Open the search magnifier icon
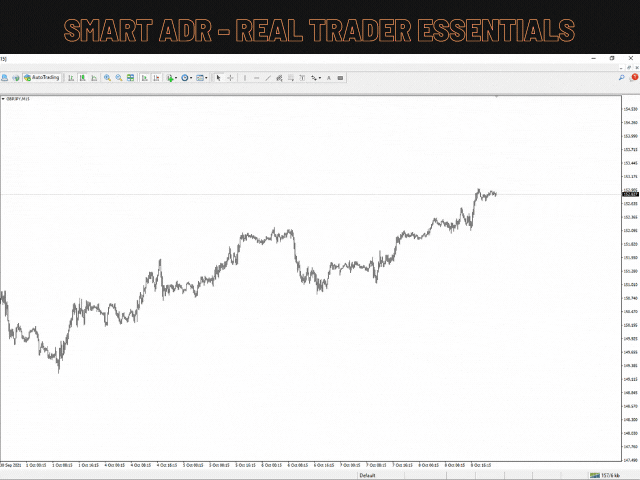The width and height of the screenshot is (640, 480). coord(621,77)
